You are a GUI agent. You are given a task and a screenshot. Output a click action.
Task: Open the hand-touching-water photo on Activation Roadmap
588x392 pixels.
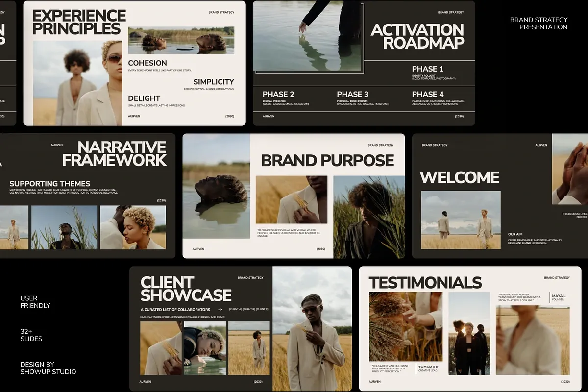[308, 35]
